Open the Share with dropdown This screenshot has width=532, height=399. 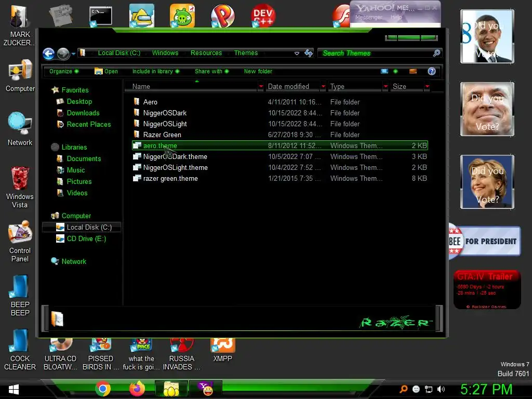click(212, 71)
